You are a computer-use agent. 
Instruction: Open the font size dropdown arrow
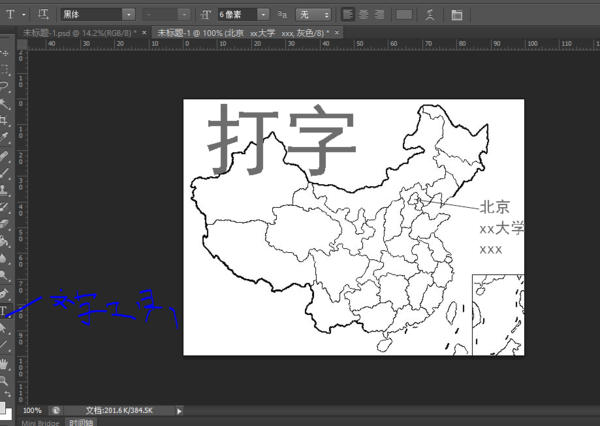pos(263,15)
